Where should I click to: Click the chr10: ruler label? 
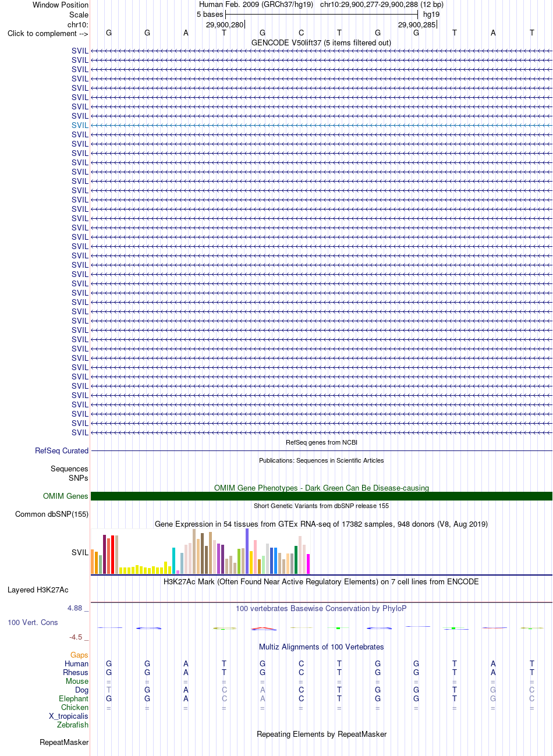point(78,24)
